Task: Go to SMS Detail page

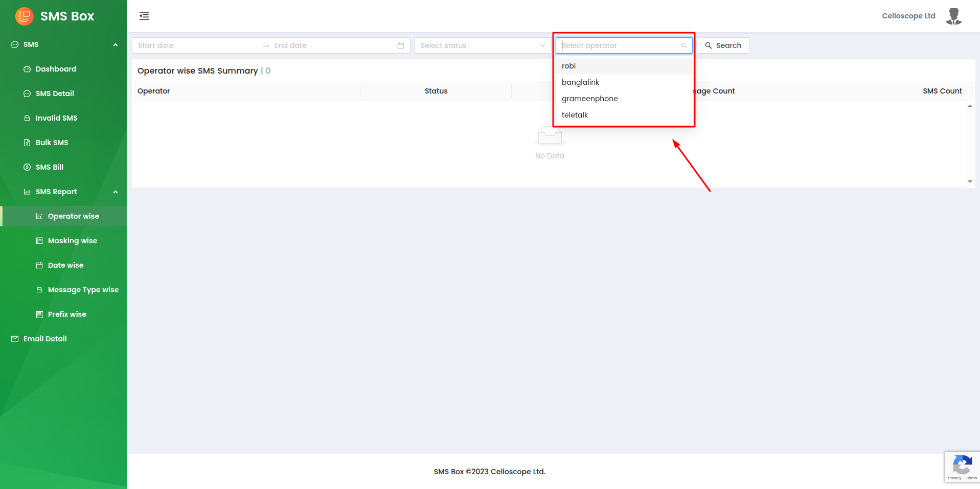Action: click(55, 94)
